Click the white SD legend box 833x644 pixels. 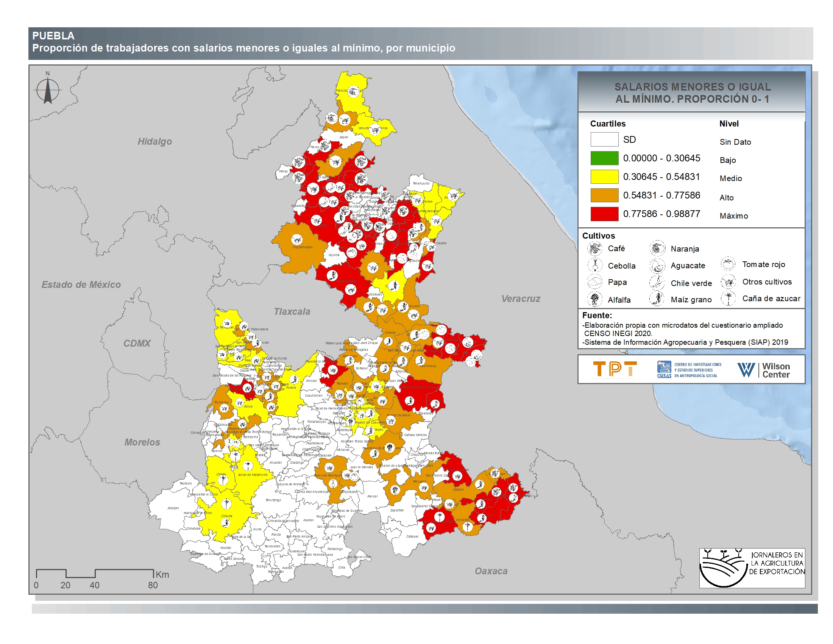pos(604,139)
